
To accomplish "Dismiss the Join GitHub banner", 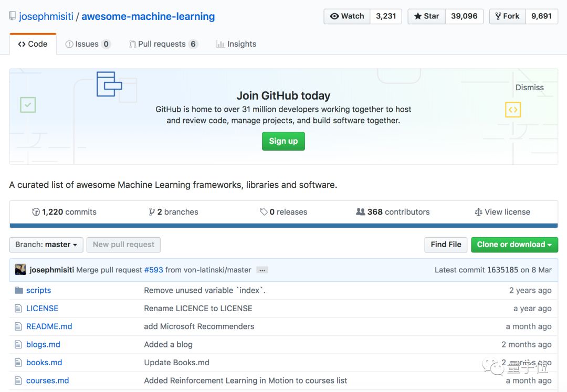I will pos(529,88).
